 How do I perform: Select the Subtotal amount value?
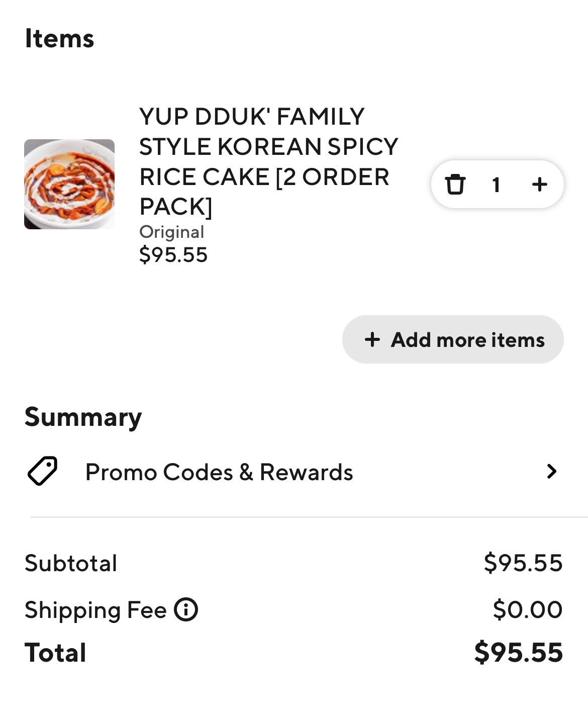pyautogui.click(x=523, y=563)
